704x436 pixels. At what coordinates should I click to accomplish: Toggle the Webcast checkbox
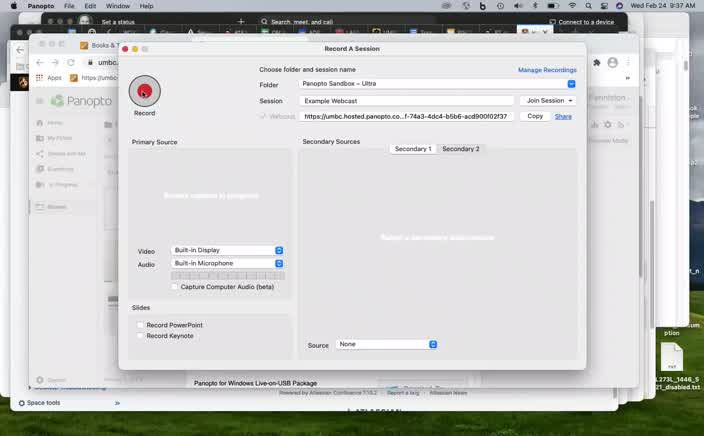coord(263,116)
